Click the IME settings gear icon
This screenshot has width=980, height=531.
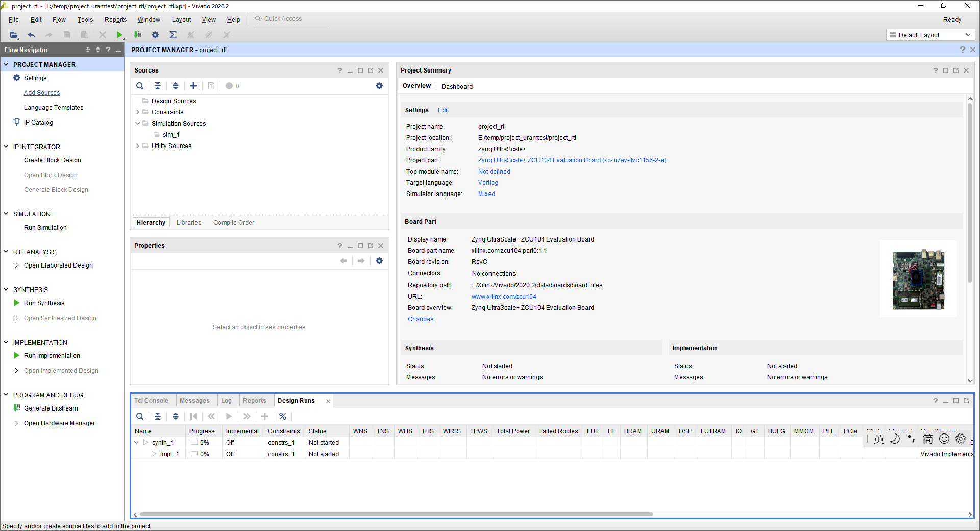[961, 439]
